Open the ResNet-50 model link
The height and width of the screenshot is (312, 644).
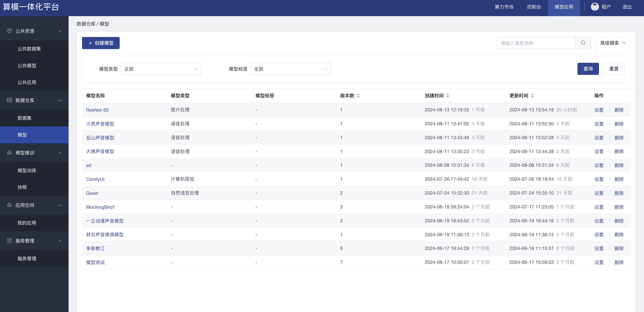(x=97, y=110)
